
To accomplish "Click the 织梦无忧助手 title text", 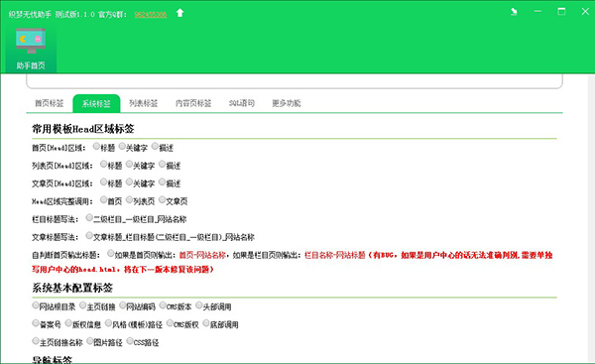I will point(30,15).
